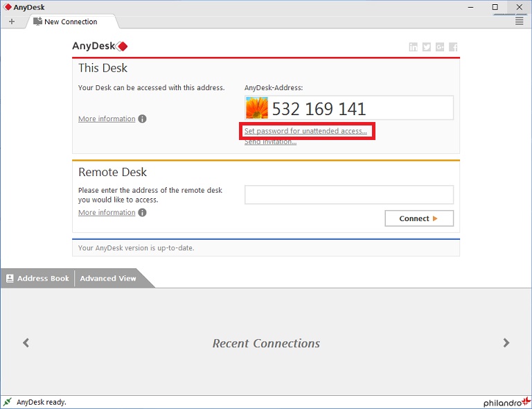
Task: Open Set password for unattended access
Action: pos(305,131)
